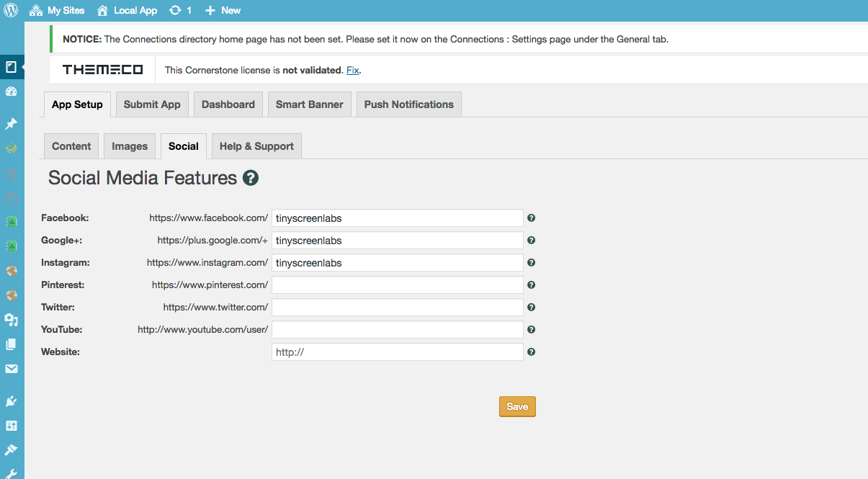This screenshot has width=868, height=479.
Task: Click the Fix link for Cornerstone license
Action: point(352,70)
